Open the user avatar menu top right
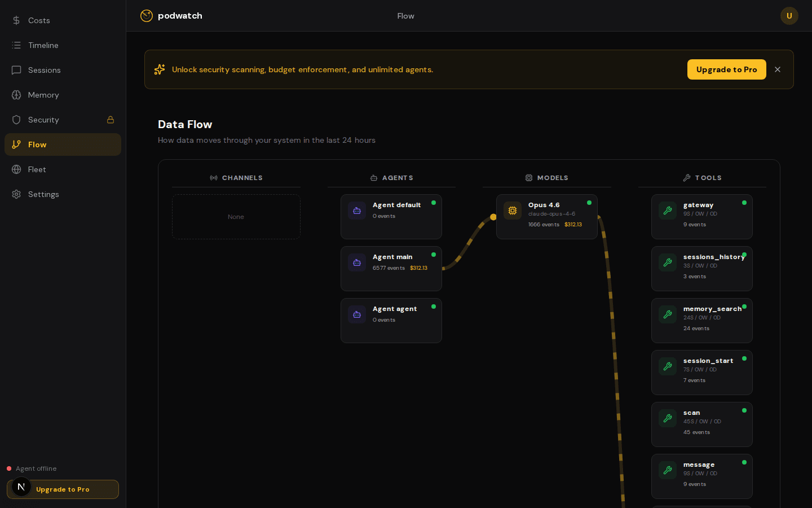The image size is (812, 508). coord(789,16)
